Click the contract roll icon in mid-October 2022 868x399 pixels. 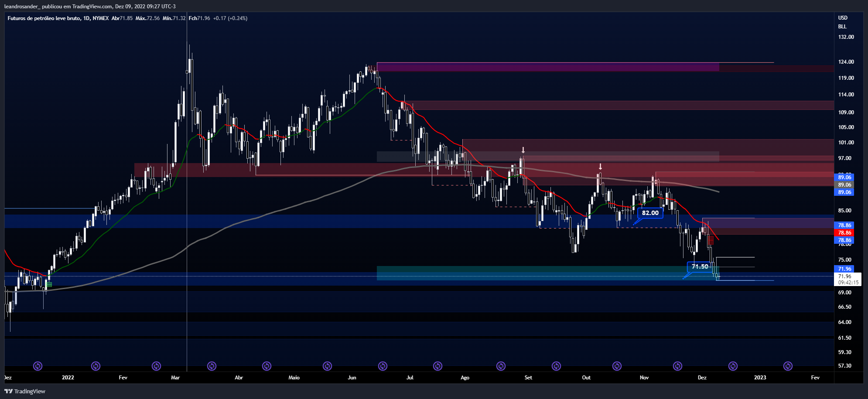point(617,366)
